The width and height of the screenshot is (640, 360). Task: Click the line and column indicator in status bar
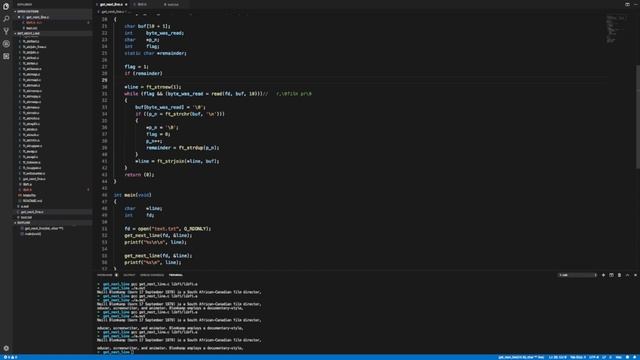point(557,357)
